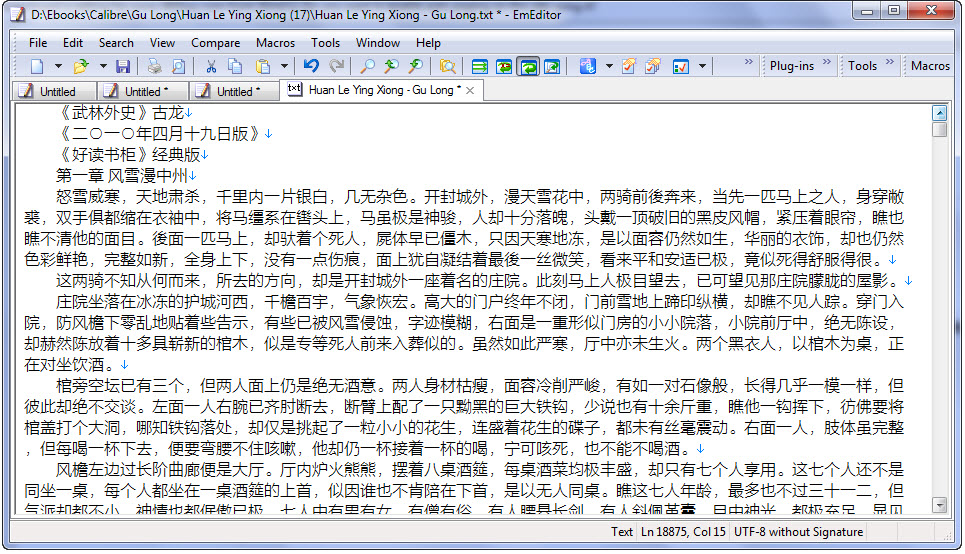Minimize the EmEditor window
Image resolution: width=965 pixels, height=554 pixels.
(x=867, y=10)
